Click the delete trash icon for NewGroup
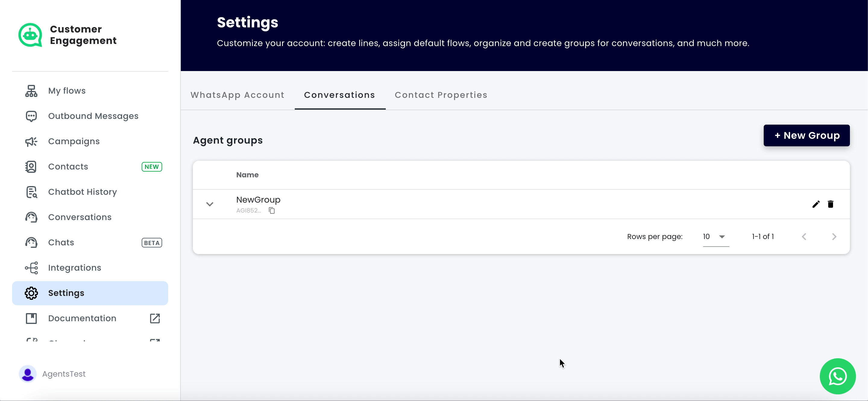 coord(830,204)
